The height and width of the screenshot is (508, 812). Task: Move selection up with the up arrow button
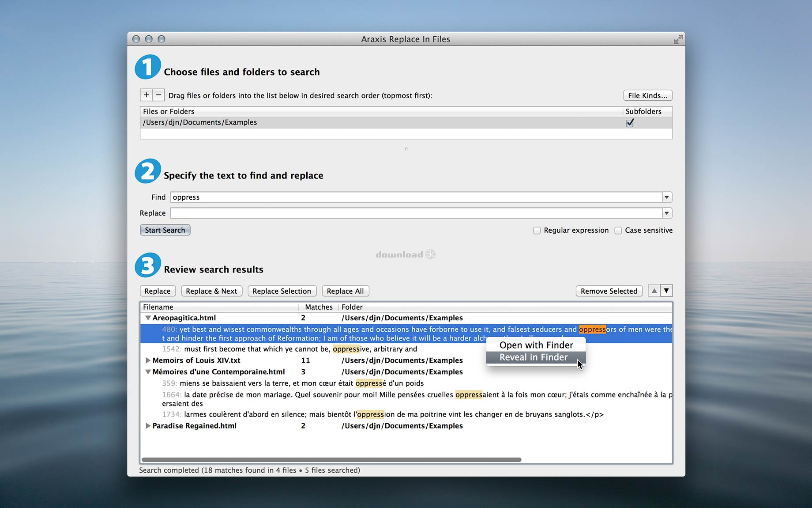654,291
